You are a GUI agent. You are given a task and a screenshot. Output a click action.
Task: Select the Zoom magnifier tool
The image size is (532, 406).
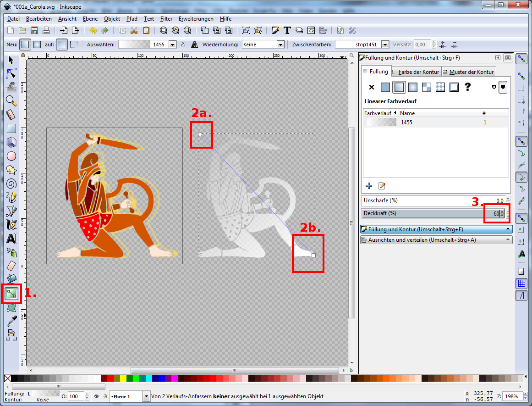[11, 101]
